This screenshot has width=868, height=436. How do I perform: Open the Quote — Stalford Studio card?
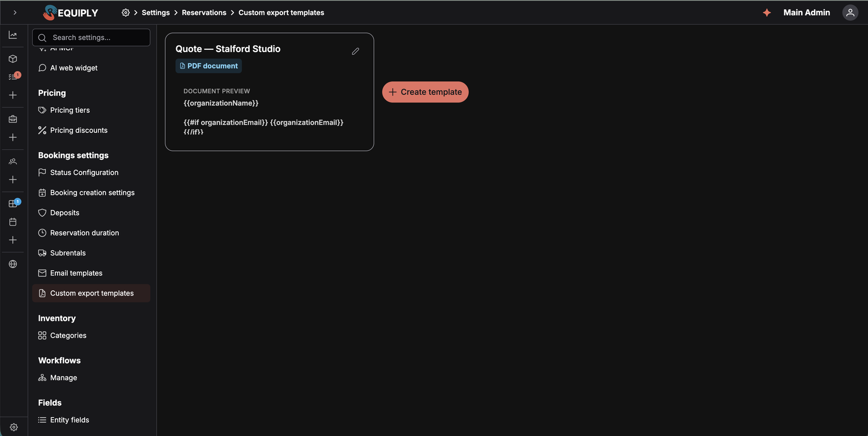(x=270, y=92)
